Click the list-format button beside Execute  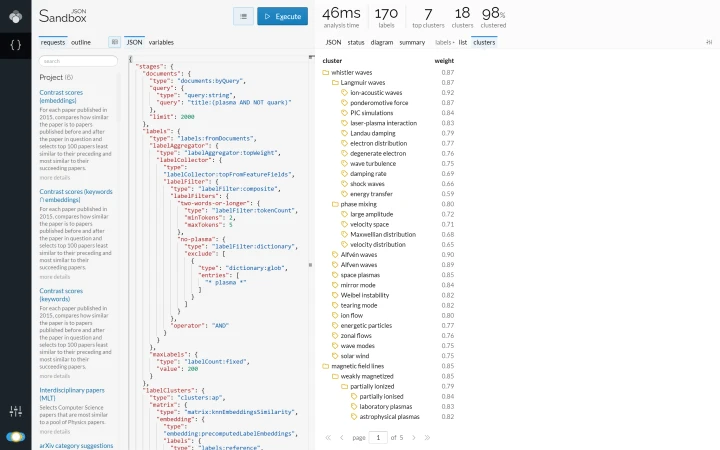point(243,17)
